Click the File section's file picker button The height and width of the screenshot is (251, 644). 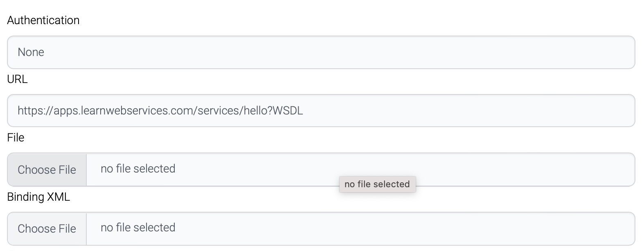47,169
